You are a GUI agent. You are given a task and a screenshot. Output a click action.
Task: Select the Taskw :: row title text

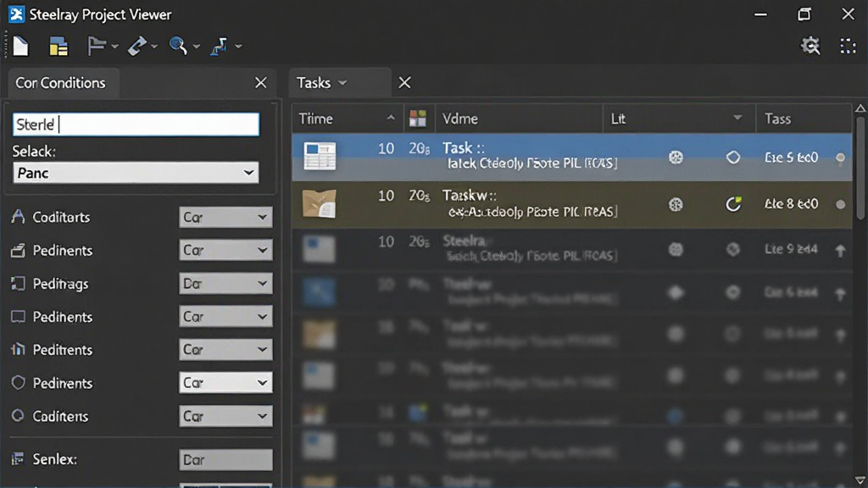click(x=470, y=196)
